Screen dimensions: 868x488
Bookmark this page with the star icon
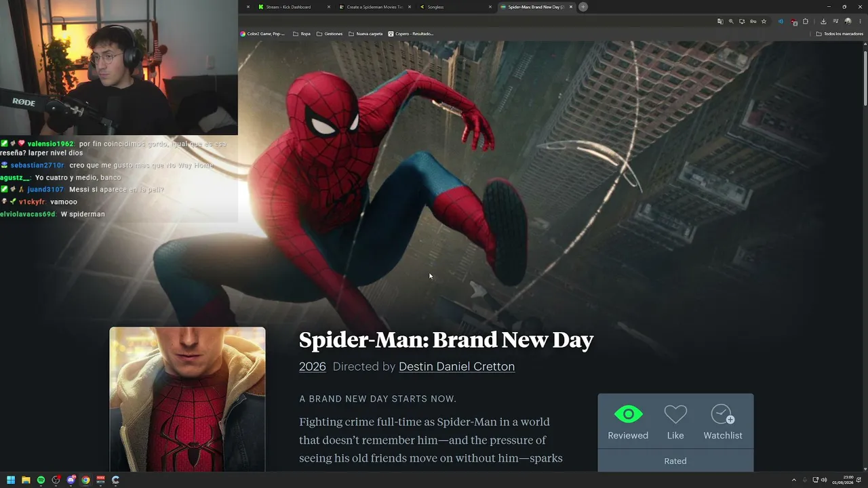tap(764, 21)
